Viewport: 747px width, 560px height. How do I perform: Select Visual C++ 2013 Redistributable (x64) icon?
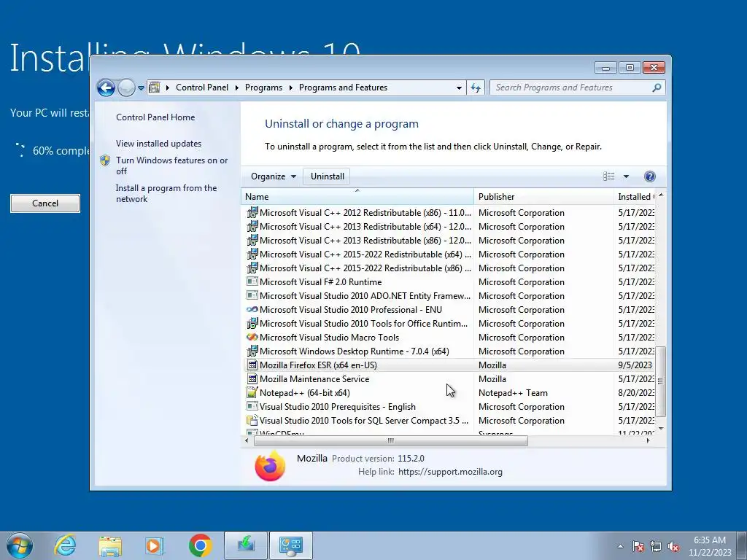point(252,226)
